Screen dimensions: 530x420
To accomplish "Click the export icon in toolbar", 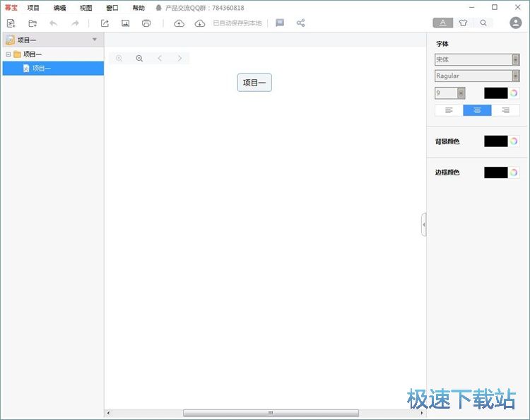I will tap(105, 23).
